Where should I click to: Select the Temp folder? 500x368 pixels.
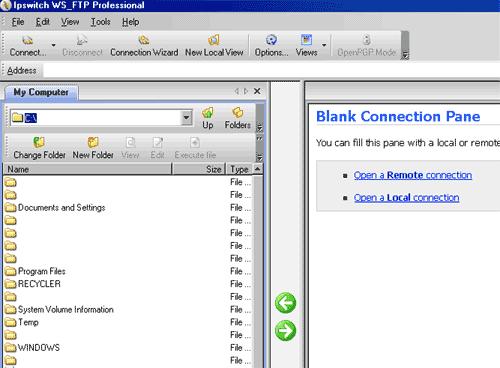(x=28, y=322)
